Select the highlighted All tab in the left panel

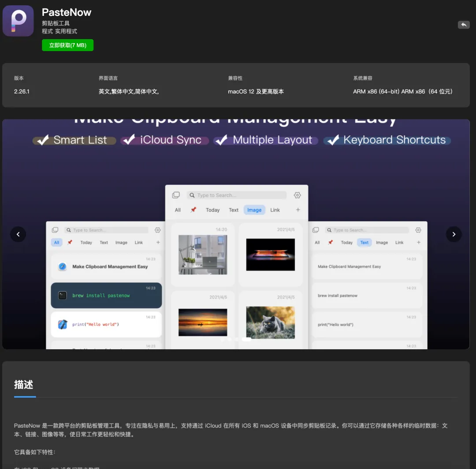click(56, 242)
